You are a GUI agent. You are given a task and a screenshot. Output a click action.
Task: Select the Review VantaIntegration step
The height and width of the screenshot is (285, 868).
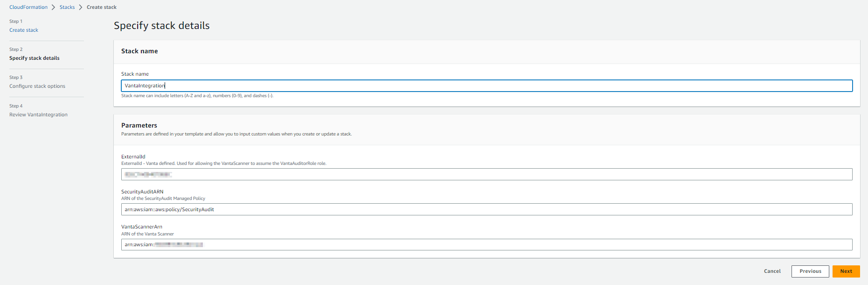click(x=38, y=114)
